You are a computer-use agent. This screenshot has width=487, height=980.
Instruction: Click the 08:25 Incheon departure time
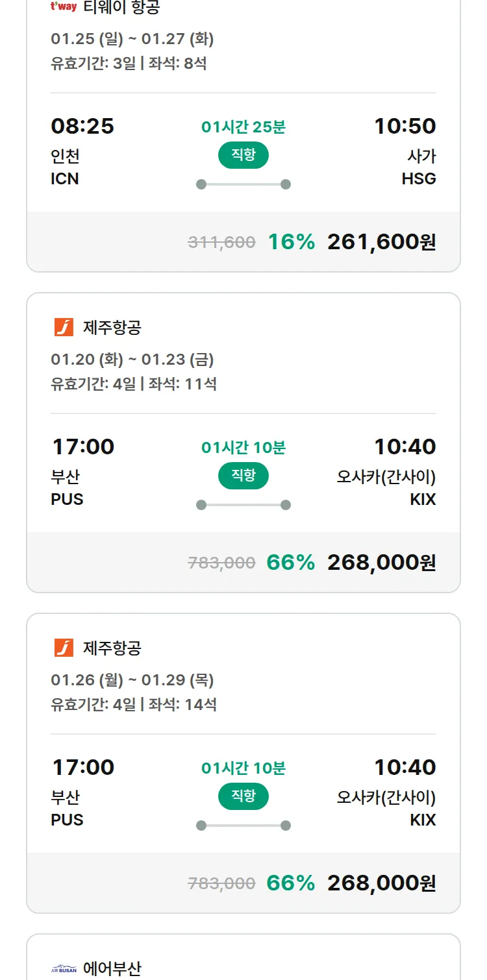pyautogui.click(x=82, y=126)
